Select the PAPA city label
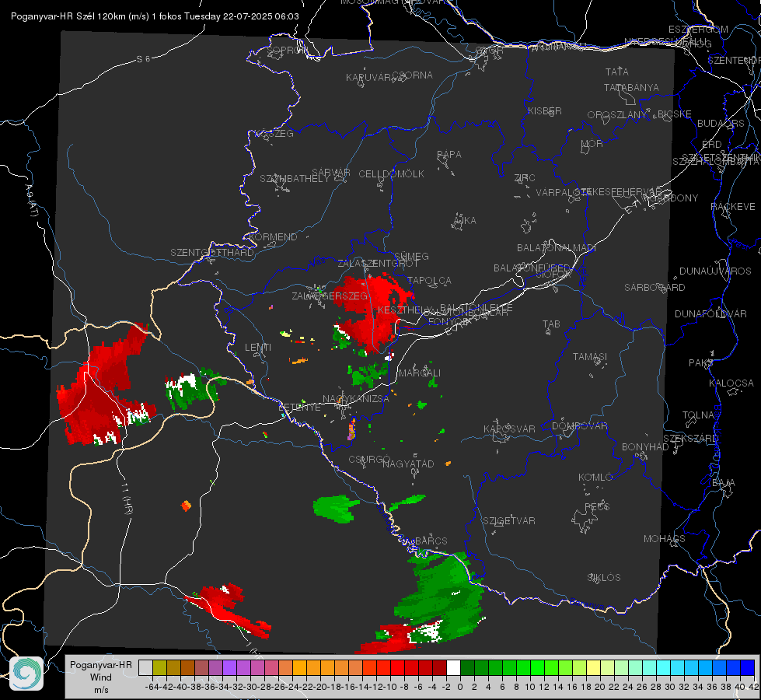The height and width of the screenshot is (700, 761). click(449, 155)
